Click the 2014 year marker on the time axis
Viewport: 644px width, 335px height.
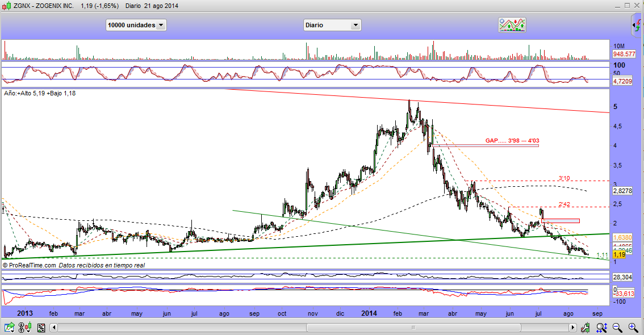coord(369,313)
